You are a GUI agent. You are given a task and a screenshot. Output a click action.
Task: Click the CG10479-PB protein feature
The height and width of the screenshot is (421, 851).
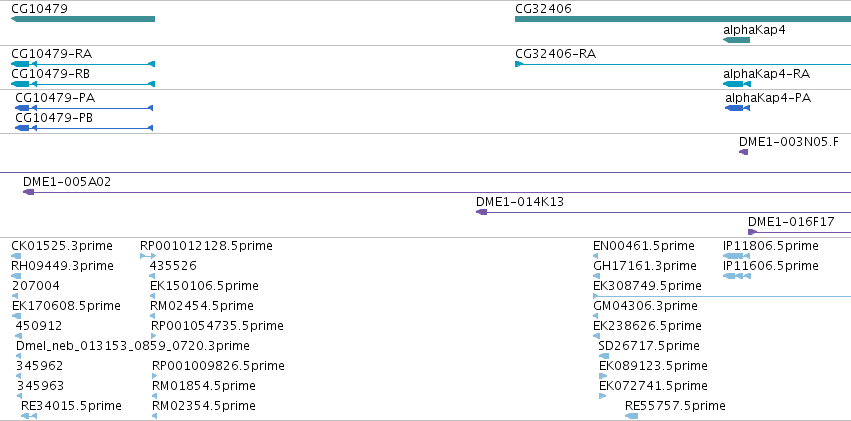84,128
